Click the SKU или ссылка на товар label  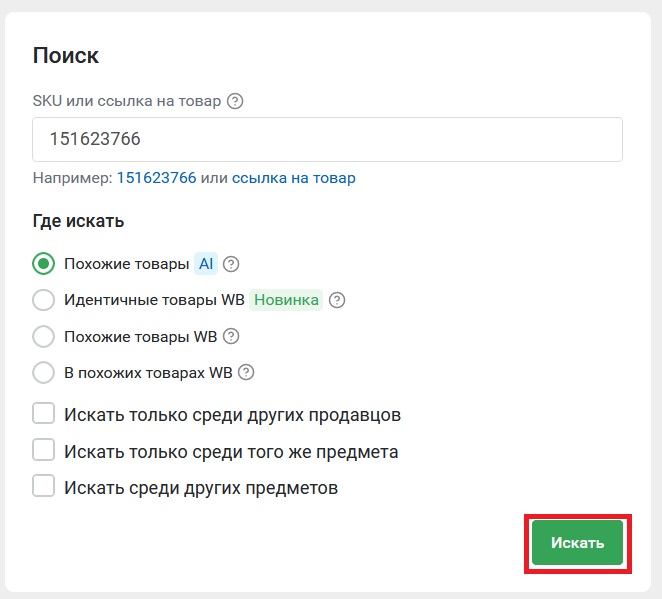coord(127,101)
